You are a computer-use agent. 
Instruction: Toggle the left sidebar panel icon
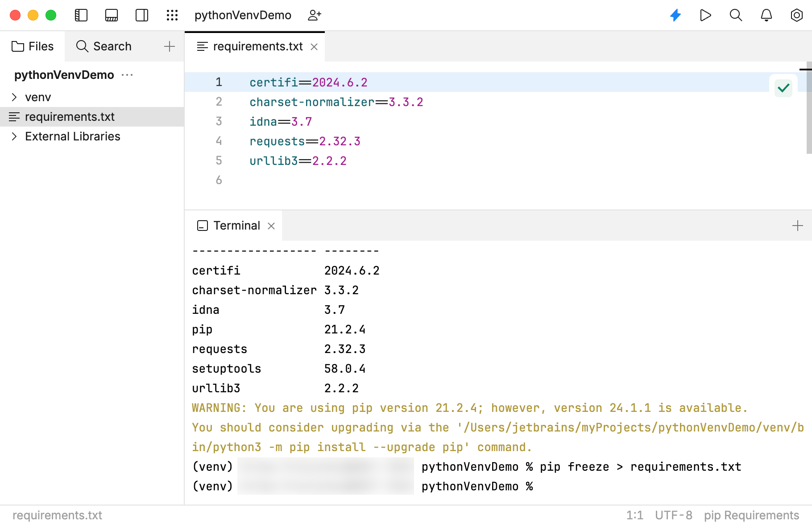81,15
